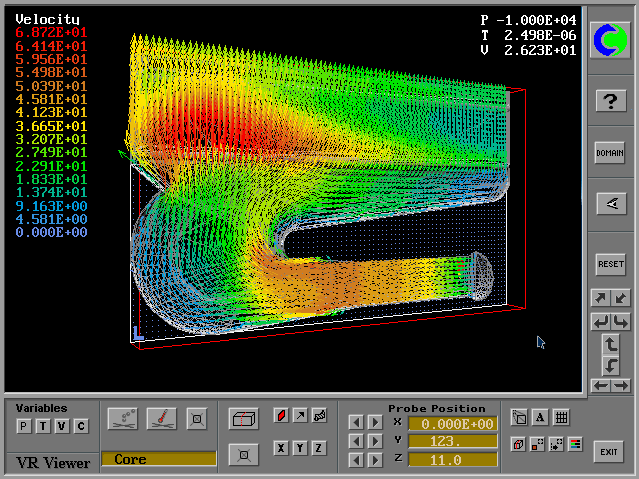Increase the probe Z position with right arrow
This screenshot has height=479, width=639.
pos(374,460)
